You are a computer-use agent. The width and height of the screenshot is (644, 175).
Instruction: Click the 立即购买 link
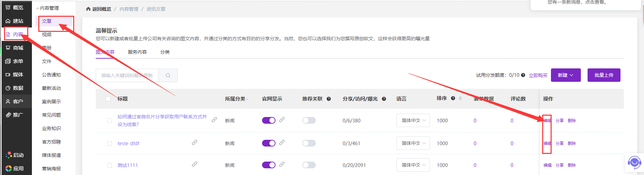538,75
